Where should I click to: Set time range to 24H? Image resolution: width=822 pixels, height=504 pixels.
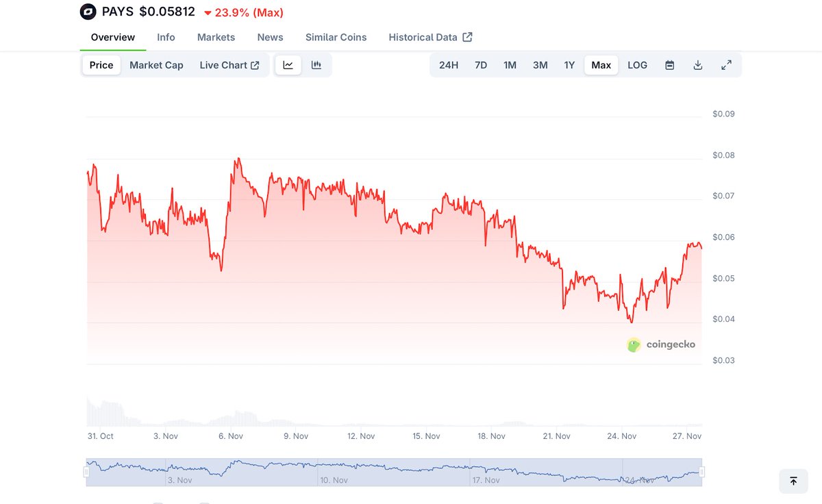[x=449, y=65]
